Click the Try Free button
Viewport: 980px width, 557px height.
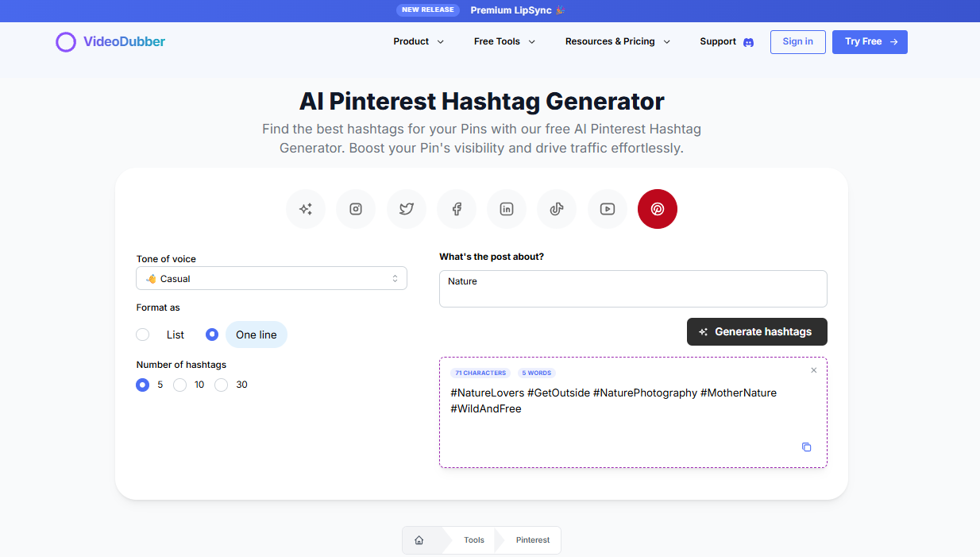[x=870, y=42]
